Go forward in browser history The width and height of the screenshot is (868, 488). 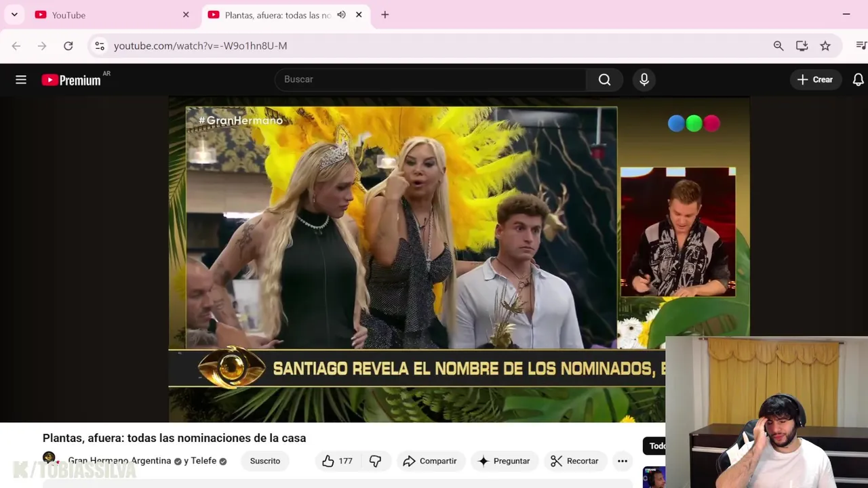click(42, 45)
